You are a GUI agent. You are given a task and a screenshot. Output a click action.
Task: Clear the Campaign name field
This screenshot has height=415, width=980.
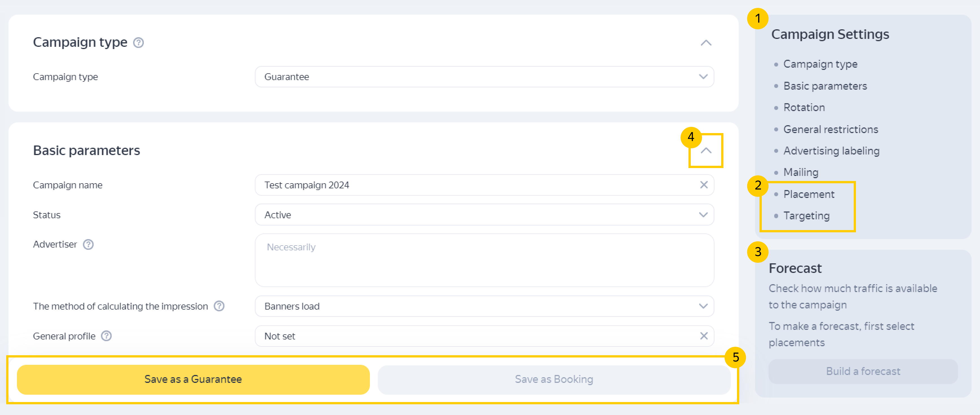click(x=704, y=185)
